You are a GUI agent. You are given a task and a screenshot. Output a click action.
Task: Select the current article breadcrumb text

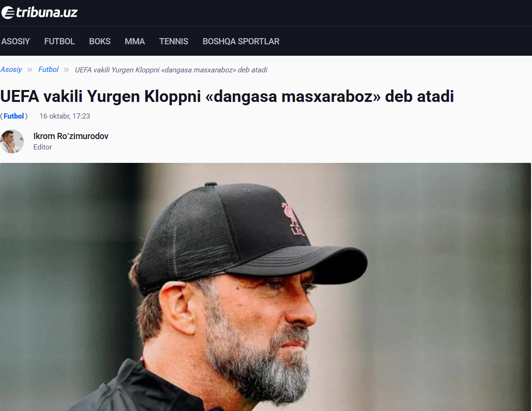coord(171,70)
